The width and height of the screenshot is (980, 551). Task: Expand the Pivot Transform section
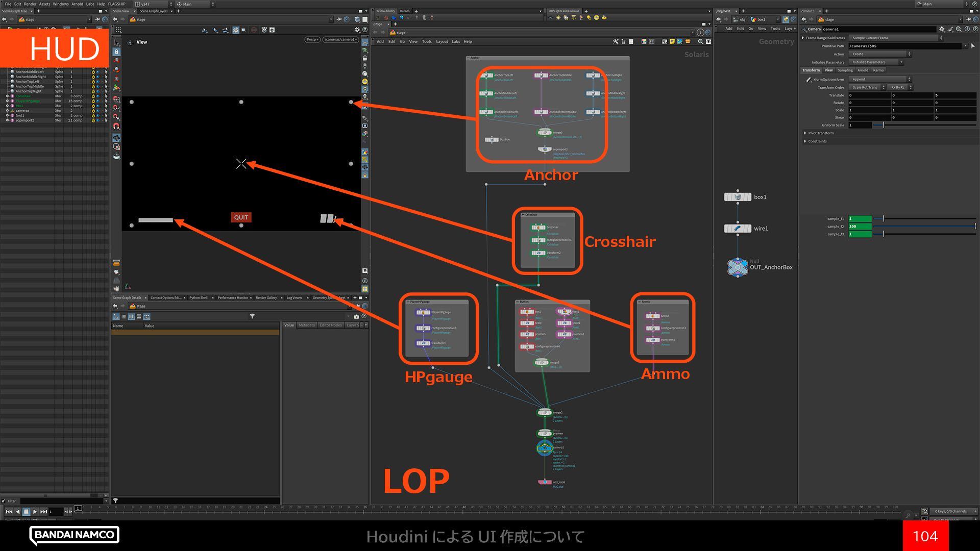(805, 133)
